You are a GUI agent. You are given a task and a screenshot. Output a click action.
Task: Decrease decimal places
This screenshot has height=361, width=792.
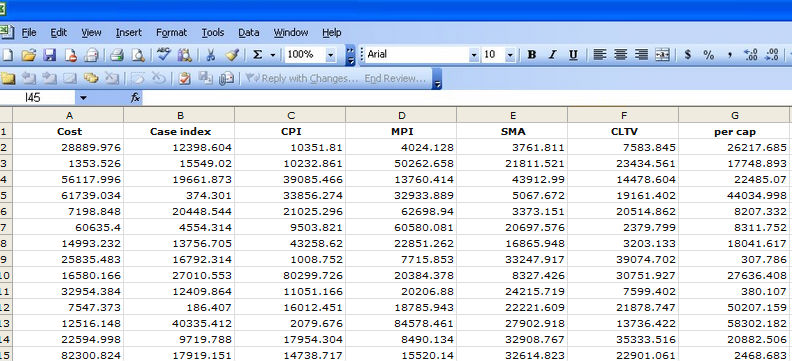pos(771,55)
